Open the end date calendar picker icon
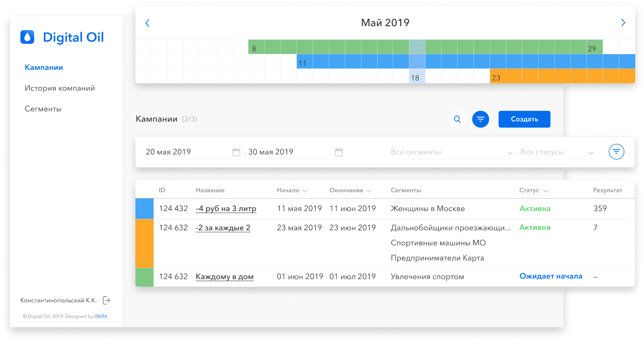The image size is (644, 341). pos(338,152)
